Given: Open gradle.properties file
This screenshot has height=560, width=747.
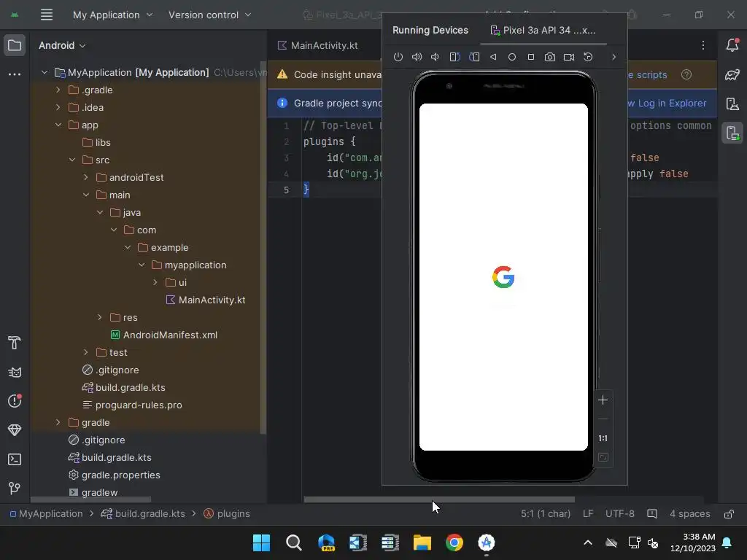Looking at the screenshot, I should pos(115,475).
